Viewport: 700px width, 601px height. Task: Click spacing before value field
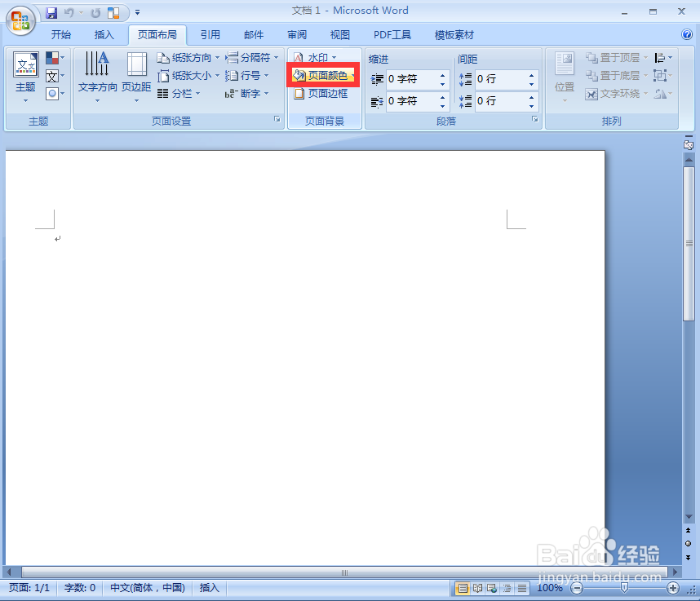[501, 79]
